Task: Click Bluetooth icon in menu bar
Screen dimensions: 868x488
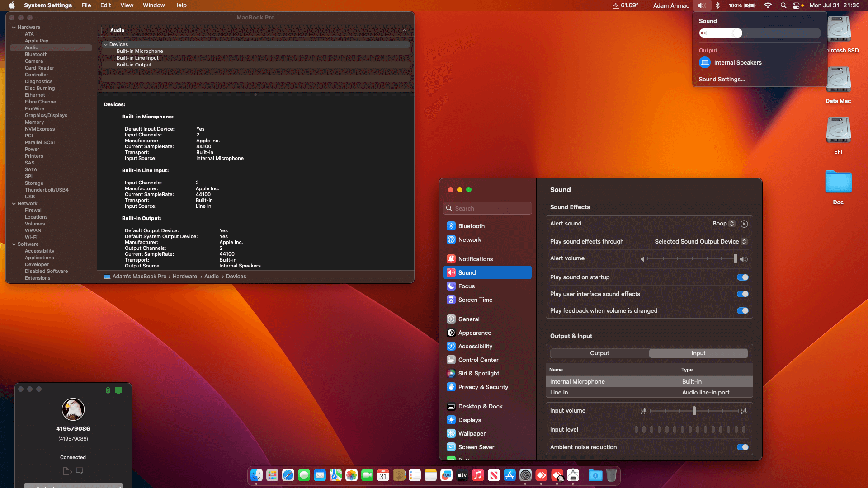Action: click(717, 5)
